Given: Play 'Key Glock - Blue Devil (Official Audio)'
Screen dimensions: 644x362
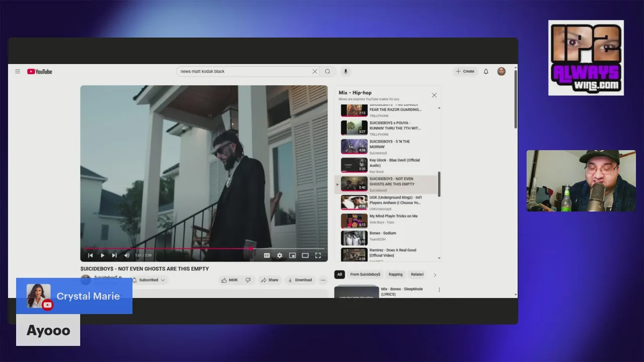Looking at the screenshot, I should [x=387, y=165].
